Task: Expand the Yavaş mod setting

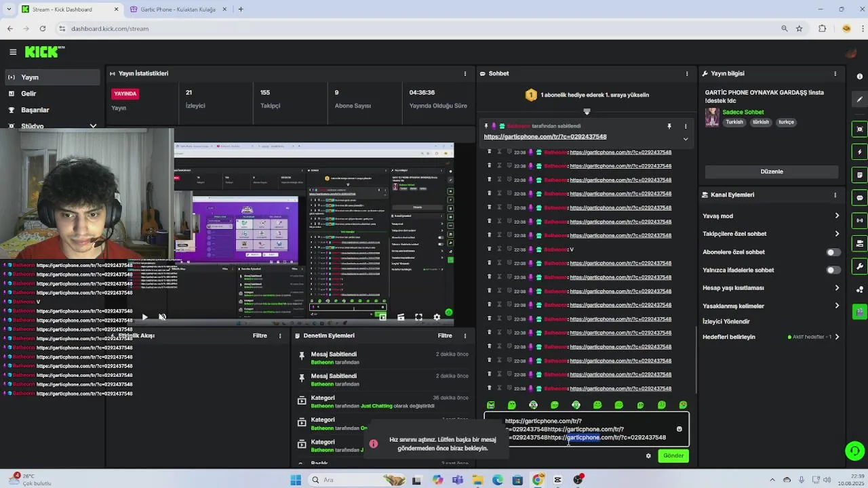Action: [837, 216]
